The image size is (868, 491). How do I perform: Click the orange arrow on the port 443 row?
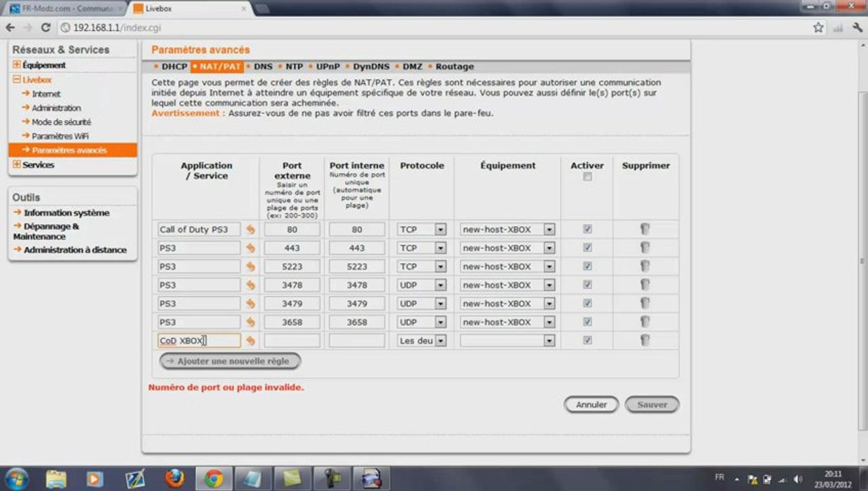point(250,248)
